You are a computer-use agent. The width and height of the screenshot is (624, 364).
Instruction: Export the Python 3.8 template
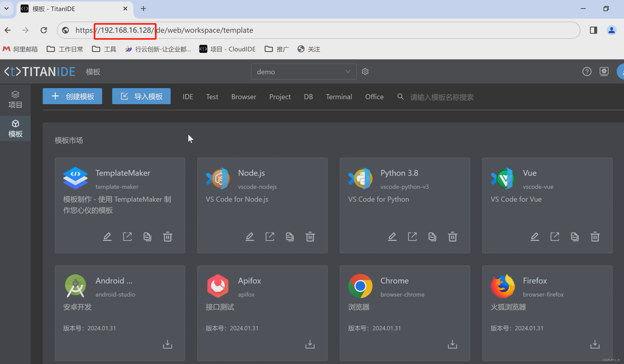point(412,237)
